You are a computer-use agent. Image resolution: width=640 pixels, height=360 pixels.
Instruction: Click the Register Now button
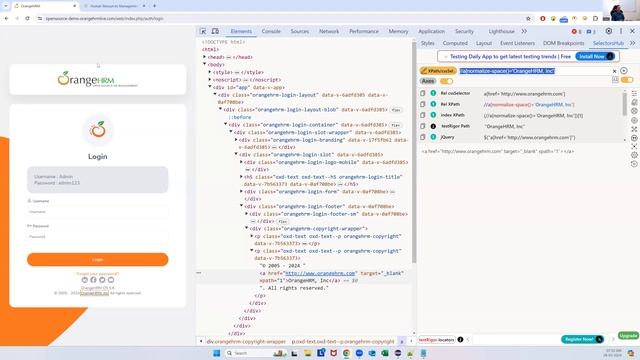pos(582,339)
